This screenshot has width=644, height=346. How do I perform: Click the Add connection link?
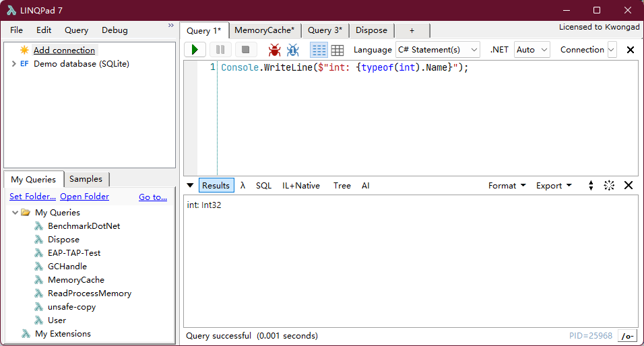pyautogui.click(x=64, y=50)
